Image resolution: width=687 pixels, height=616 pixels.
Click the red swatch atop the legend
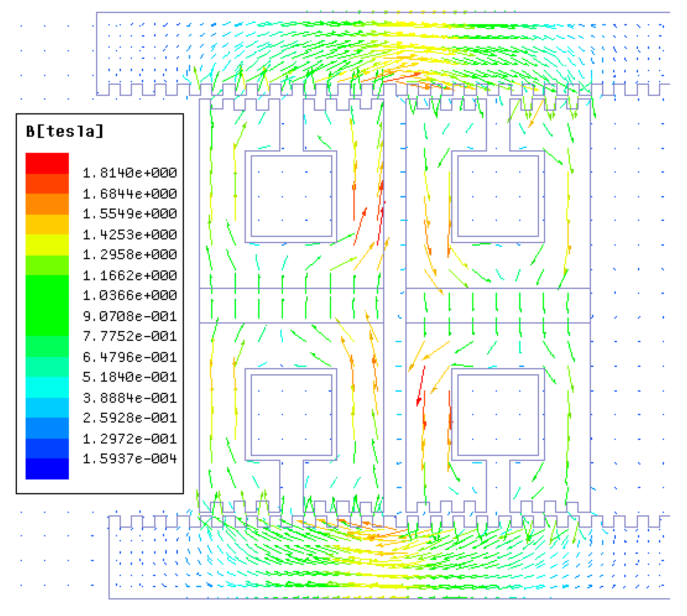click(47, 163)
